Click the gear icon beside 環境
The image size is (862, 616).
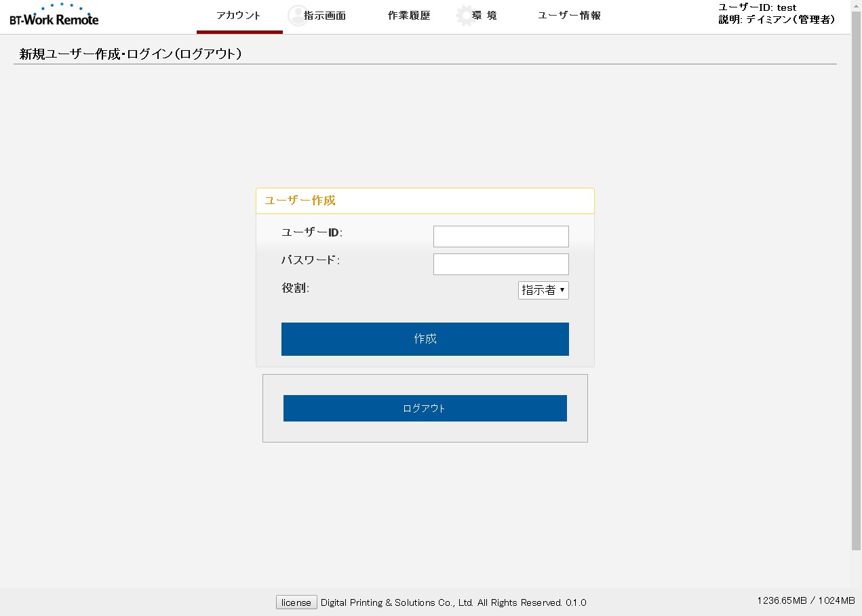click(465, 16)
